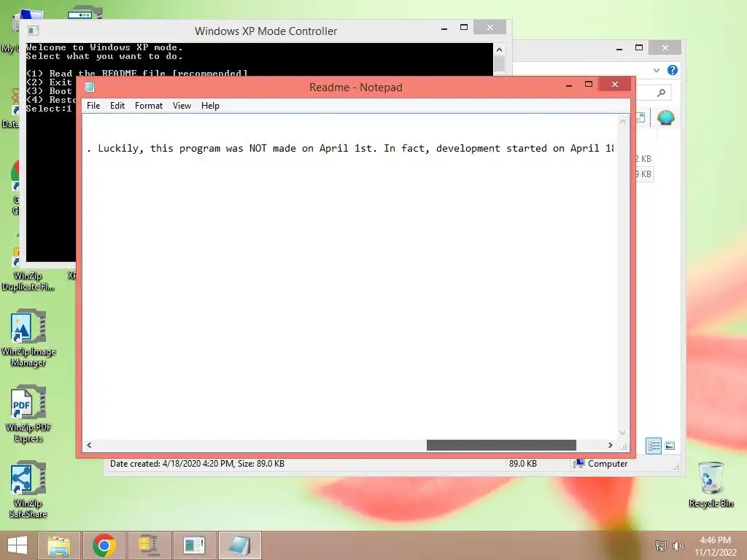The height and width of the screenshot is (560, 747).
Task: Click inside the Readme text line
Action: coord(350,149)
